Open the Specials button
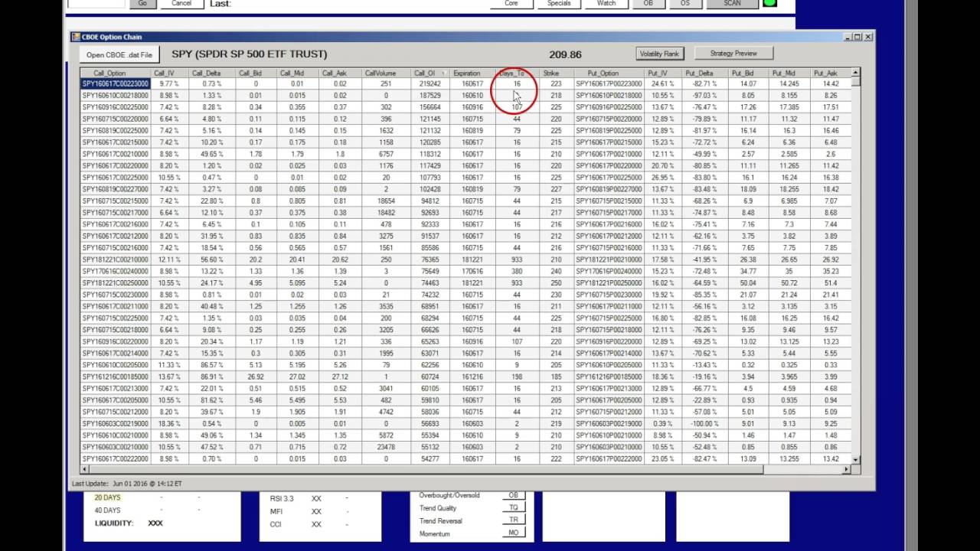The width and height of the screenshot is (980, 551). pos(559,3)
